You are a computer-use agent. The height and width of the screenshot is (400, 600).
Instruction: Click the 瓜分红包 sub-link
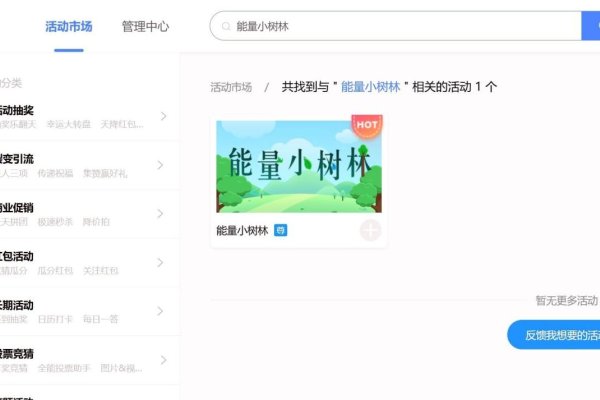tap(55, 271)
